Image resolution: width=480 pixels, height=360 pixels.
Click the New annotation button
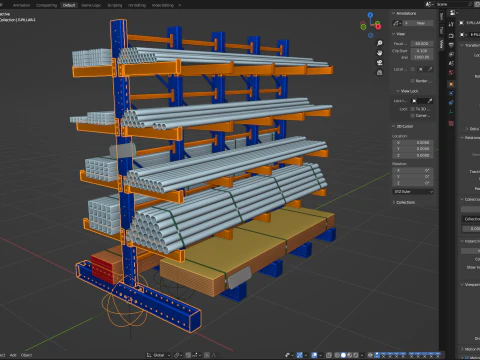(418, 23)
